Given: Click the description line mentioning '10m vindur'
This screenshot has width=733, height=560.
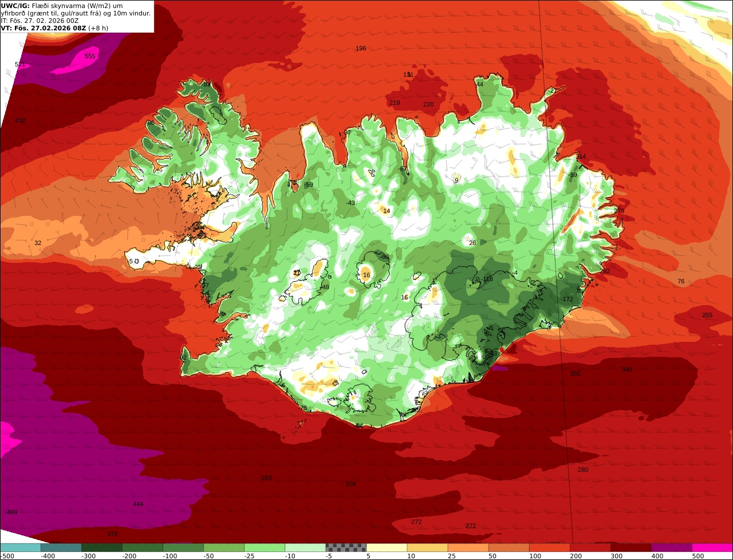Looking at the screenshot, I should 76,13.
